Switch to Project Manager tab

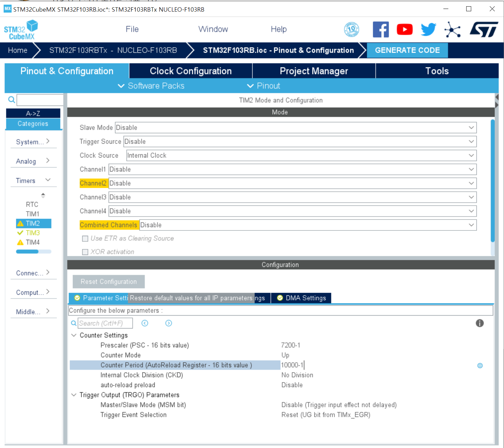click(314, 71)
